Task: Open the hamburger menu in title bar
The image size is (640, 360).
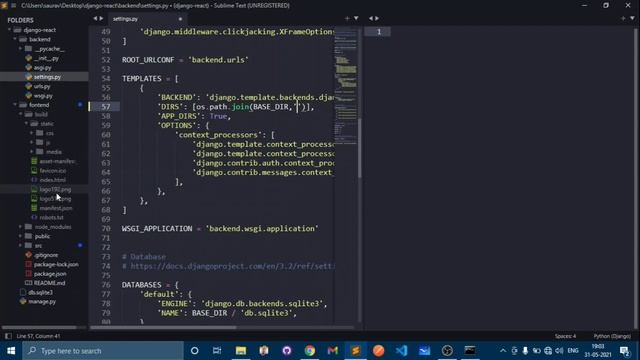Action: click(14, 5)
